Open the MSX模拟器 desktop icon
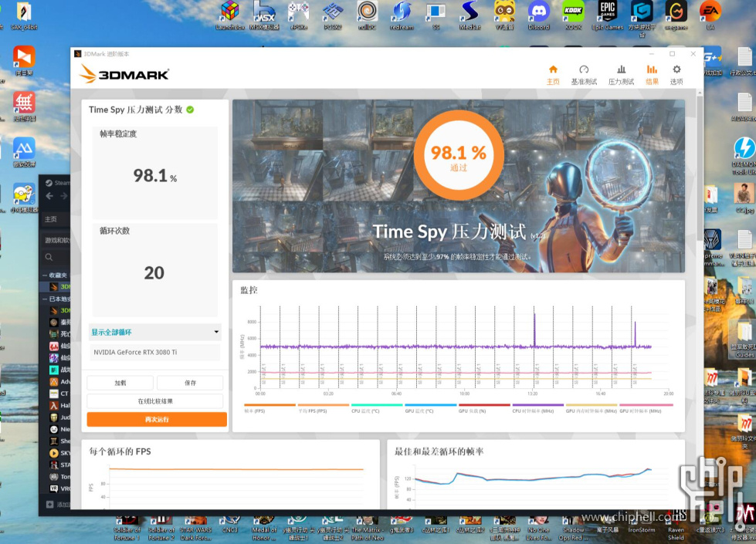The image size is (756, 544). [x=264, y=15]
